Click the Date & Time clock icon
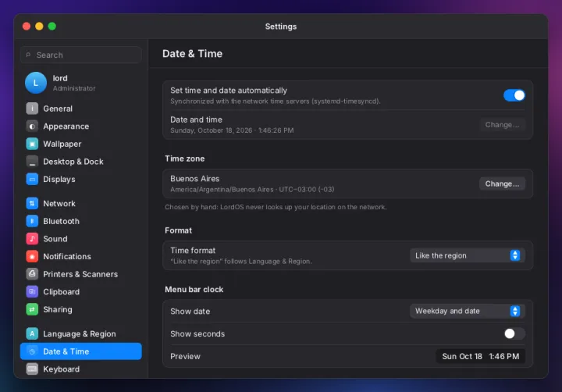 coord(32,351)
